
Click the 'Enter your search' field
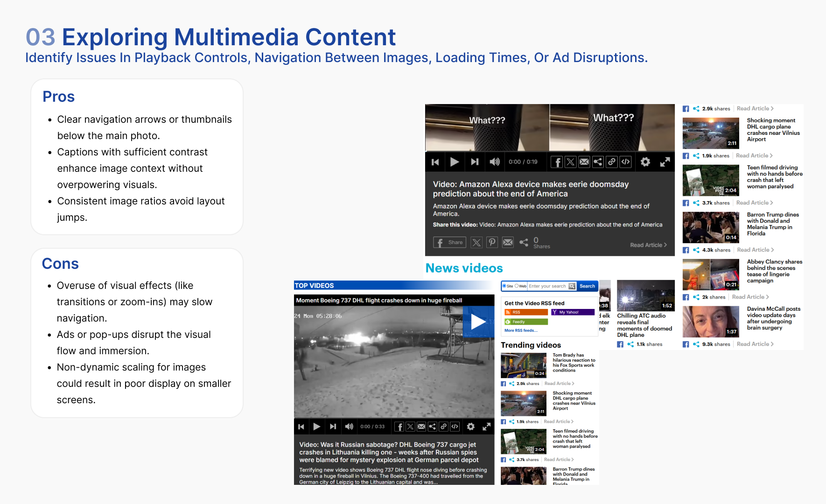547,286
